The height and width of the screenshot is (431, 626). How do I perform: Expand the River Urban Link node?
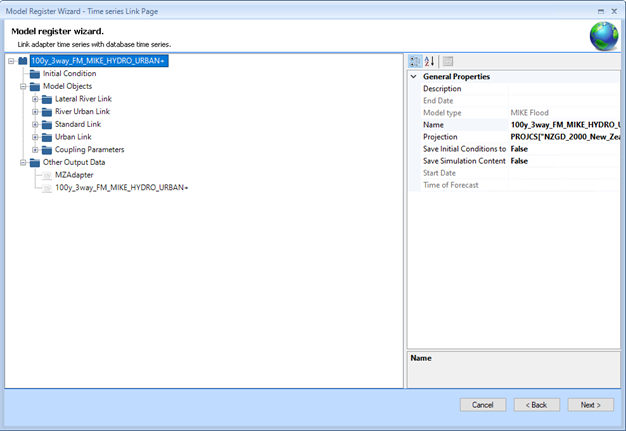pyautogui.click(x=35, y=112)
